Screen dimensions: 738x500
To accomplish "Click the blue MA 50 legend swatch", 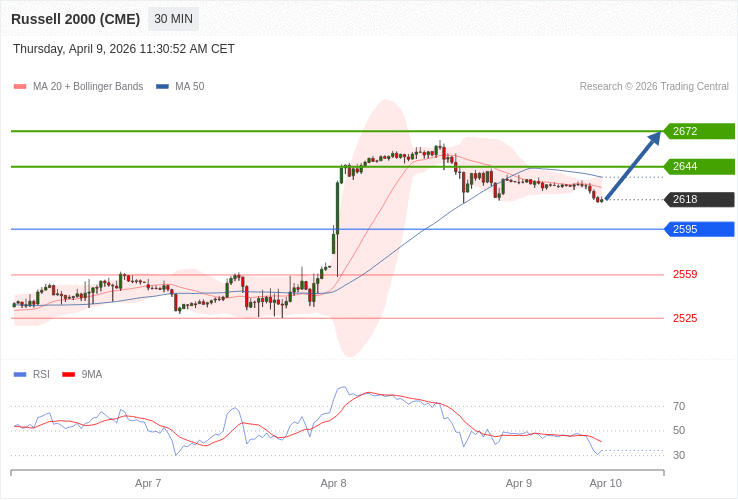I will coord(162,87).
